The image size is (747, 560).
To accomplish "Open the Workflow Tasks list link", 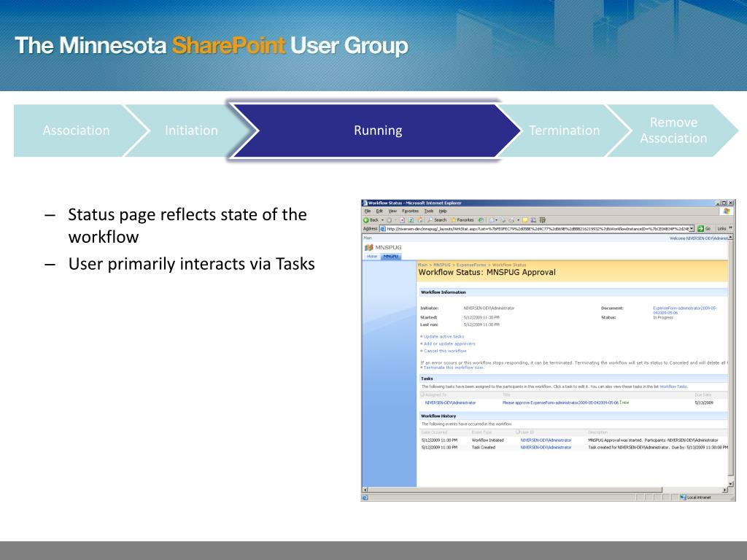I will coord(673,386).
